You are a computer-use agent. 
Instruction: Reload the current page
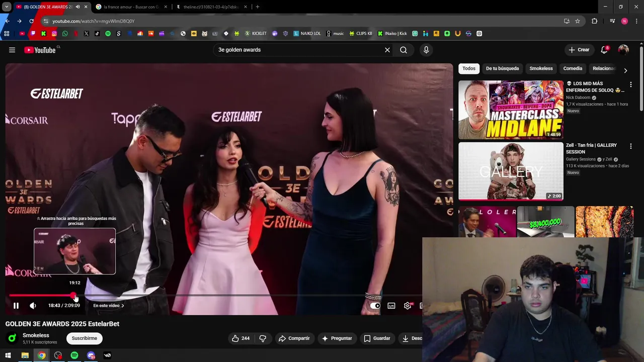click(31, 21)
